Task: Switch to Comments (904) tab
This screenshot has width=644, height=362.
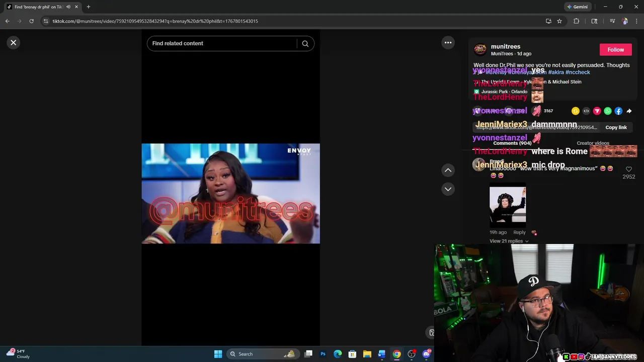Action: tap(512, 143)
